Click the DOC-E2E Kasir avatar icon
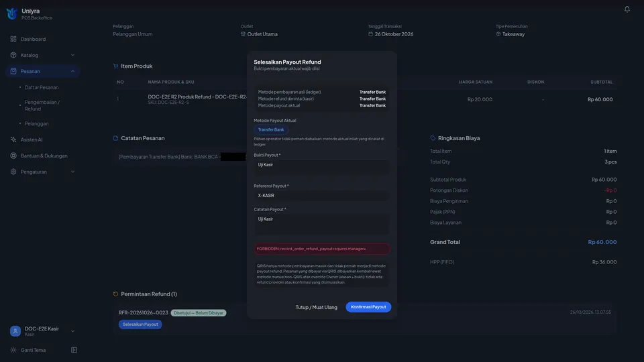Viewport: 644px width, 362px height. [x=15, y=330]
